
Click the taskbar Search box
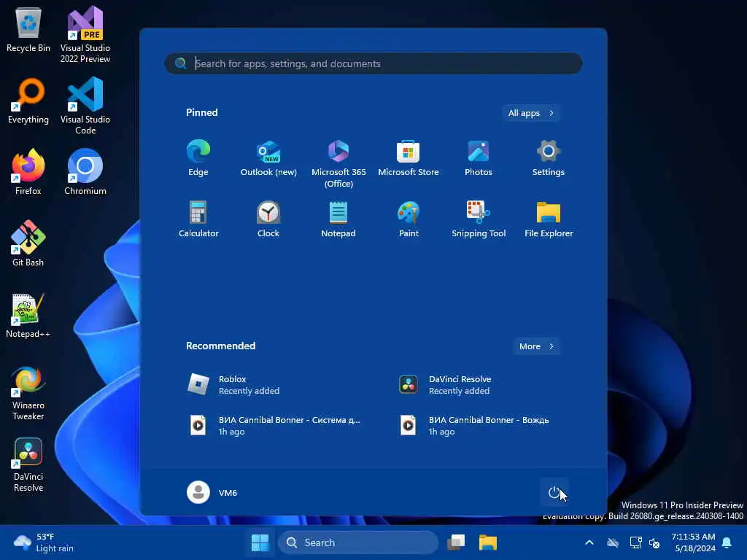pos(357,542)
